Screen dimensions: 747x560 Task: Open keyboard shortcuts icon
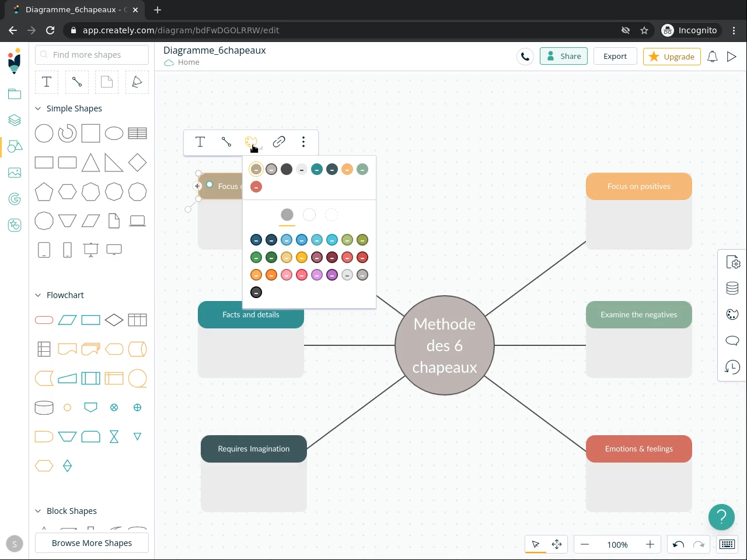click(x=727, y=544)
